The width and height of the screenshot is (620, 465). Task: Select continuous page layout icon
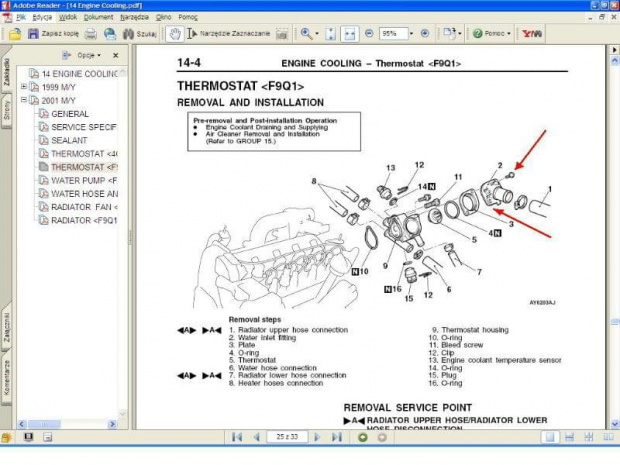(x=569, y=437)
